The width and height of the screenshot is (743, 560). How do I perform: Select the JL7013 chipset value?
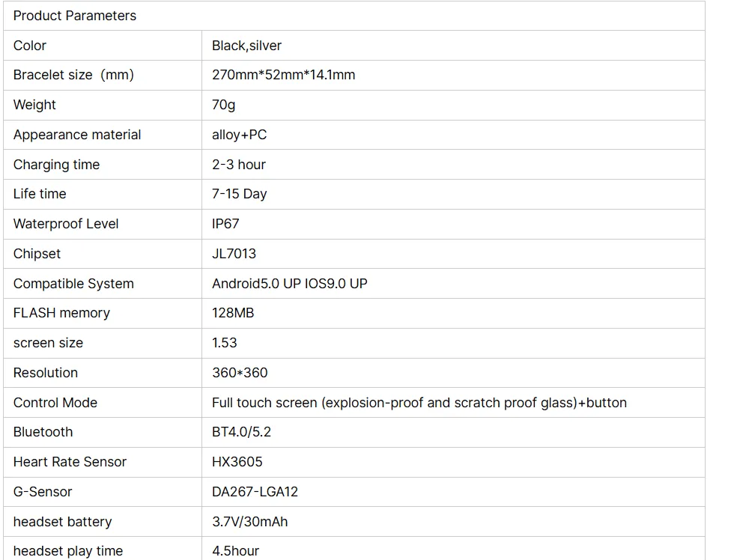pyautogui.click(x=234, y=254)
